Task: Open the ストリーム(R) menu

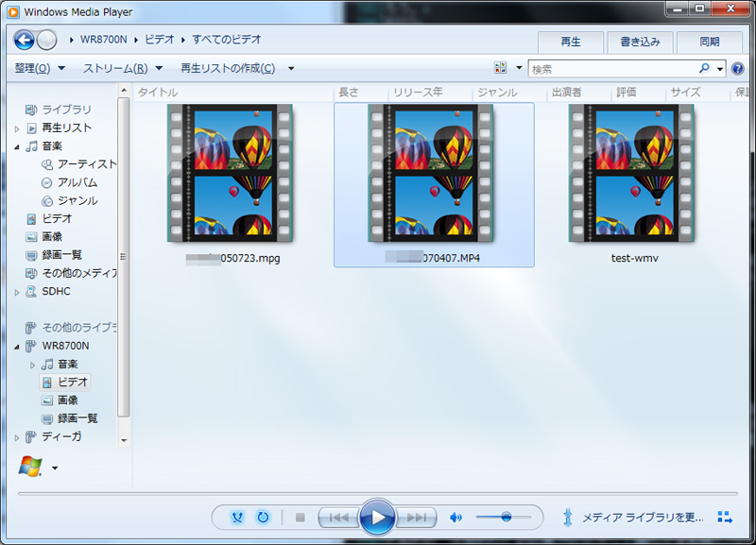Action: (123, 68)
